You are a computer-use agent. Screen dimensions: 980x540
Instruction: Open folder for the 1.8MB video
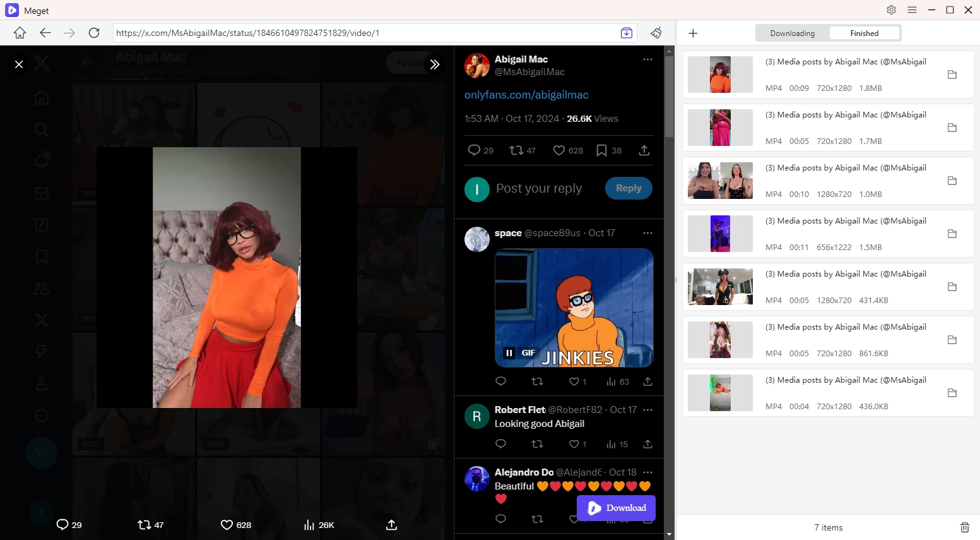point(952,75)
